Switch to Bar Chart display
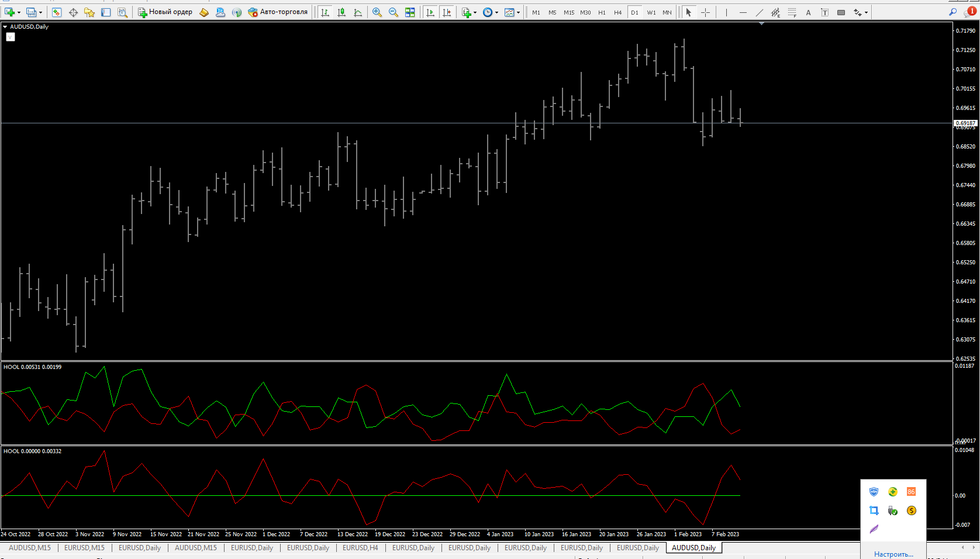 pos(325,12)
